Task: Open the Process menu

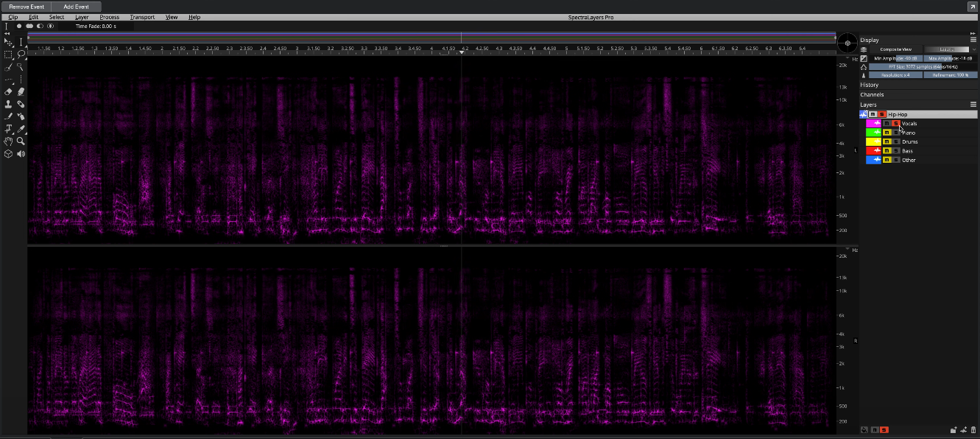Action: point(109,17)
